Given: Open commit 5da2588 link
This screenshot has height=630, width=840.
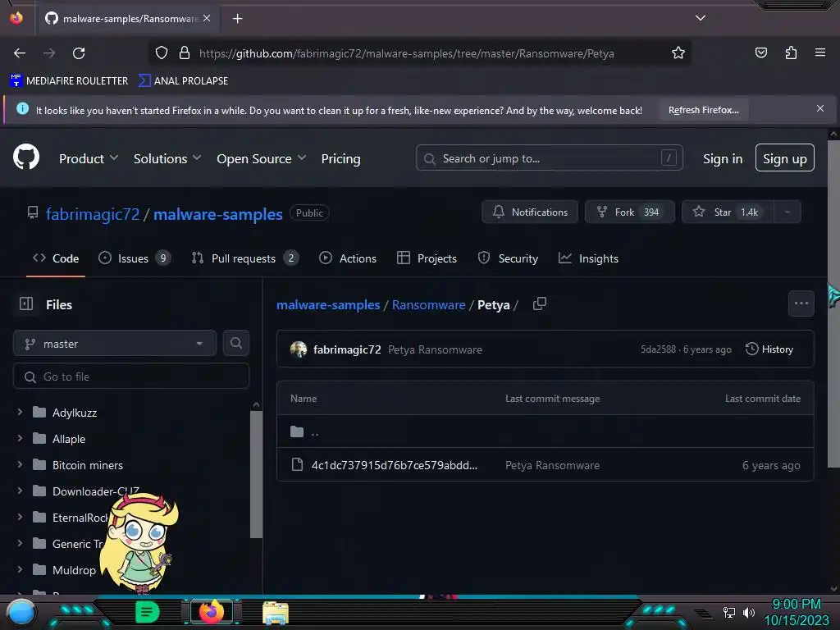Looking at the screenshot, I should (658, 349).
